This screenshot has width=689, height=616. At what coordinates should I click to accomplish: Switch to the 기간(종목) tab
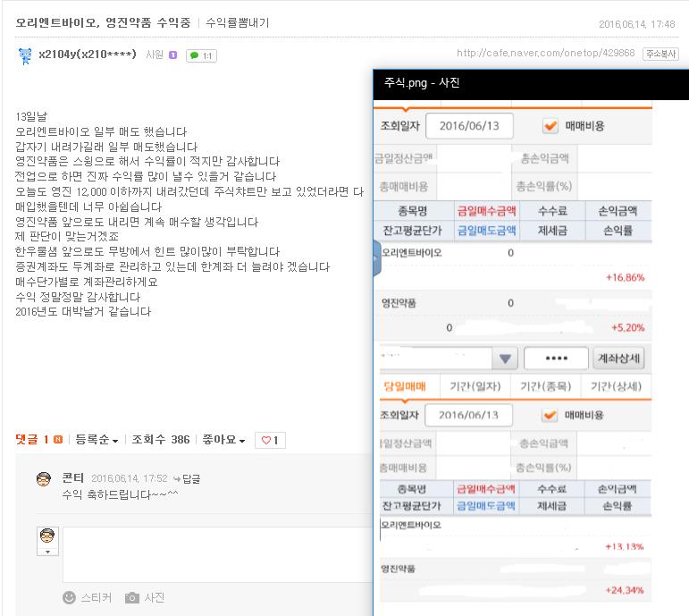pyautogui.click(x=545, y=386)
